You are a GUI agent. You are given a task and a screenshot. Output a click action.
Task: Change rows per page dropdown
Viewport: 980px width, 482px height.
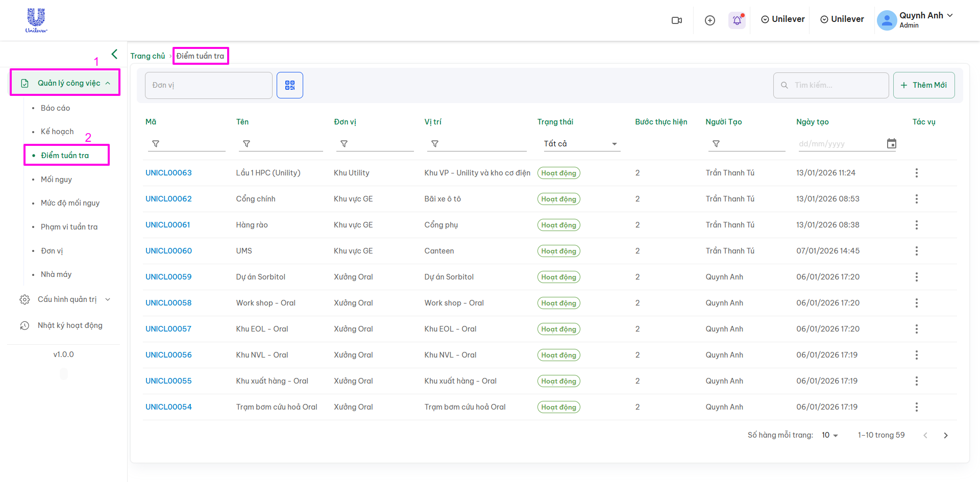pos(829,435)
